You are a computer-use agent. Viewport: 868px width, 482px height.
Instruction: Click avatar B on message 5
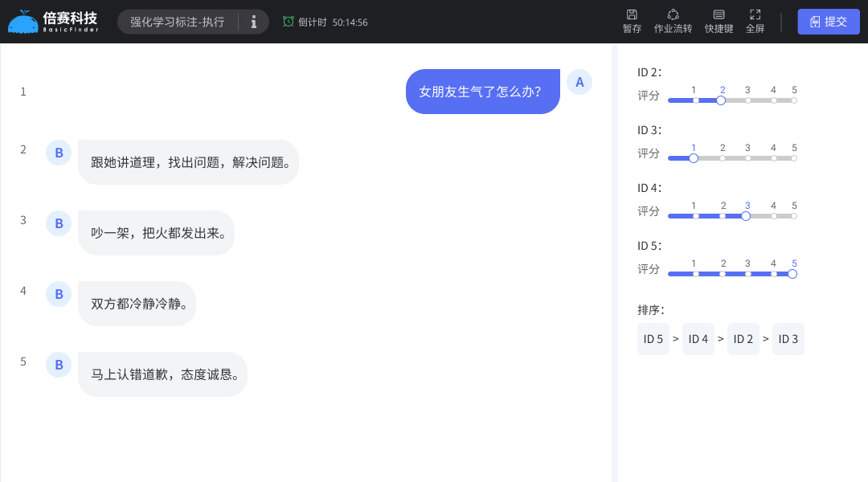pyautogui.click(x=59, y=366)
